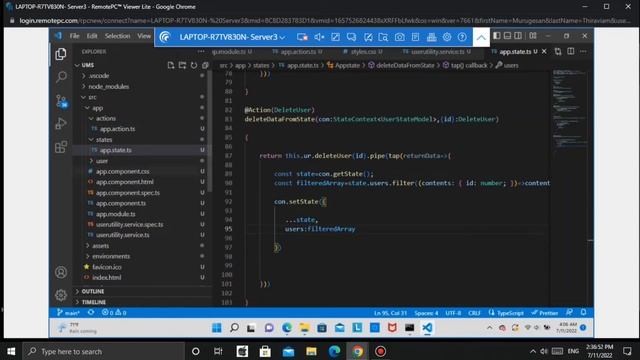
Task: Click New File icon in UMS explorer
Action: tap(171, 65)
